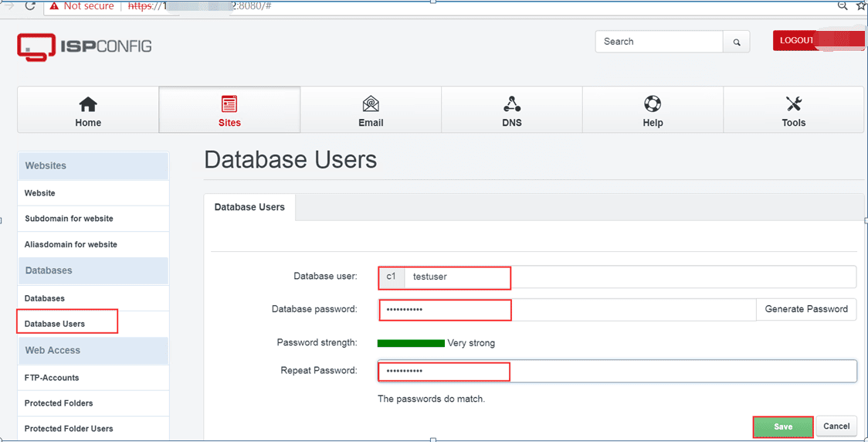Screen dimensions: 868x442
Task: Click the Tools wrench icon
Action: 794,104
